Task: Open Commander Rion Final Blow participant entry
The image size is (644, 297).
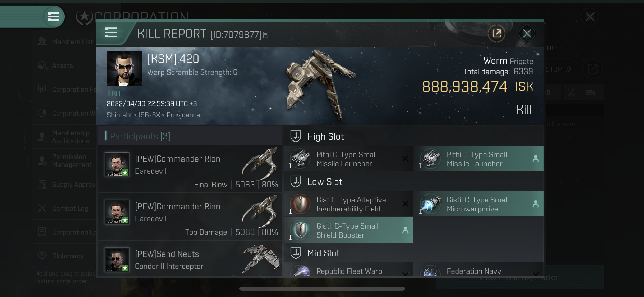Action: 190,169
